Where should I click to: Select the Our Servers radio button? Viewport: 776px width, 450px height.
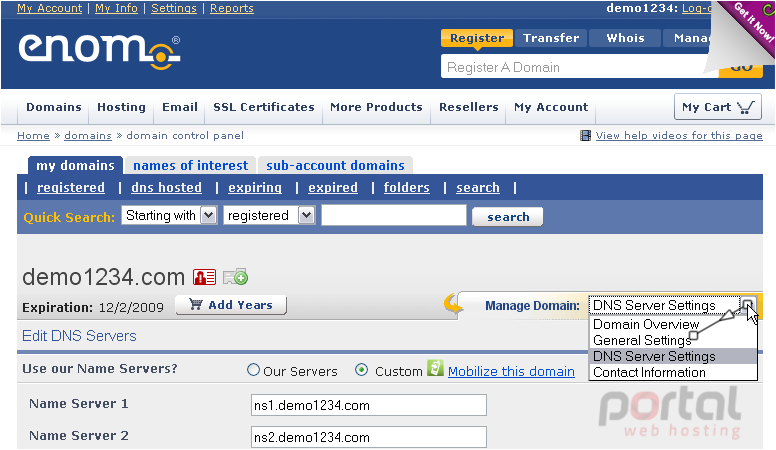[253, 370]
